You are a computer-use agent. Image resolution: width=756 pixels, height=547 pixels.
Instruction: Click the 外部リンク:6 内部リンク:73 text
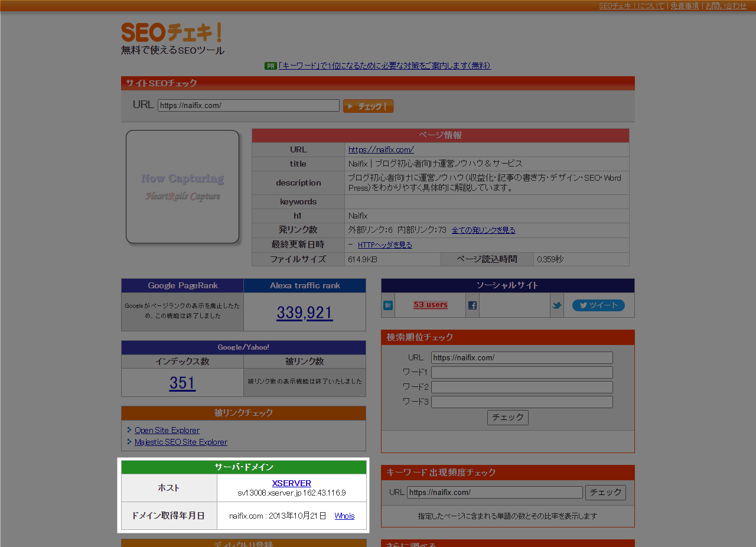pos(397,230)
